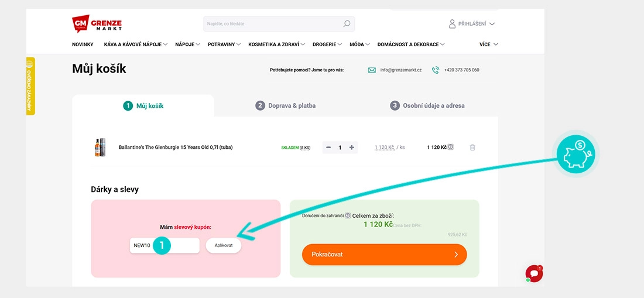Click the phone contact icon
This screenshot has height=298, width=644.
pos(436,70)
